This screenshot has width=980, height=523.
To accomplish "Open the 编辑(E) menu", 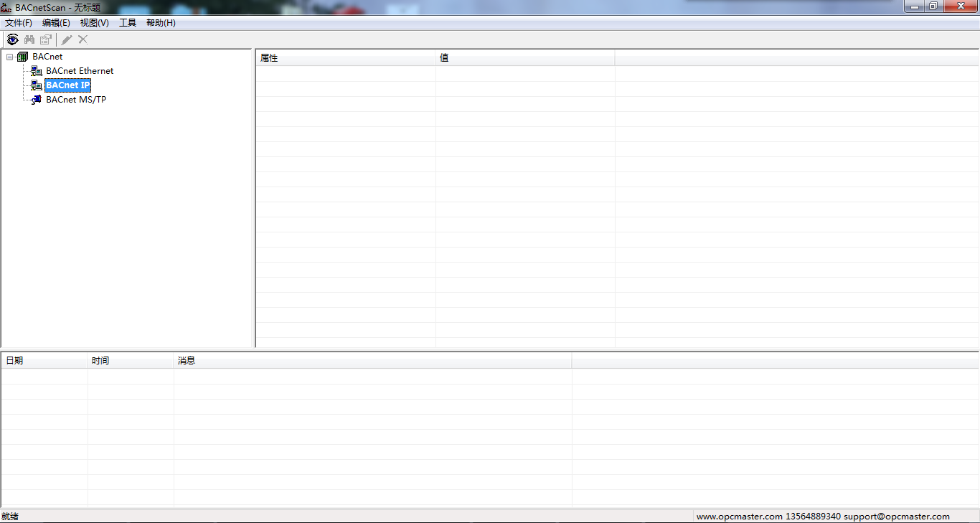I will pyautogui.click(x=56, y=23).
